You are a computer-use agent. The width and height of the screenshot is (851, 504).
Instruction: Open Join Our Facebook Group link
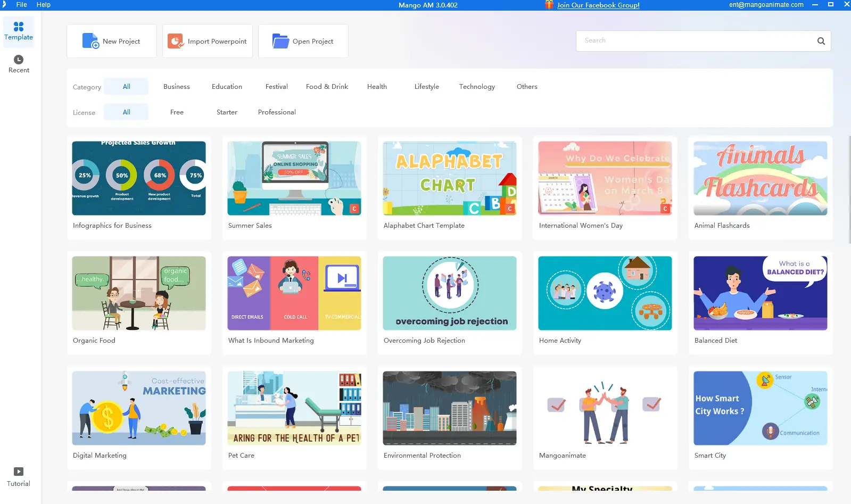click(598, 5)
